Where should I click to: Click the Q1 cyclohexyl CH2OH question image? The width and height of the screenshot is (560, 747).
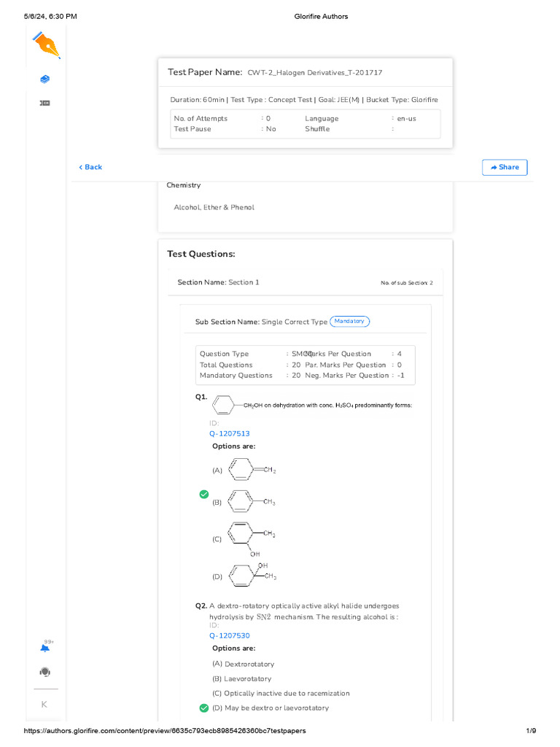click(312, 405)
